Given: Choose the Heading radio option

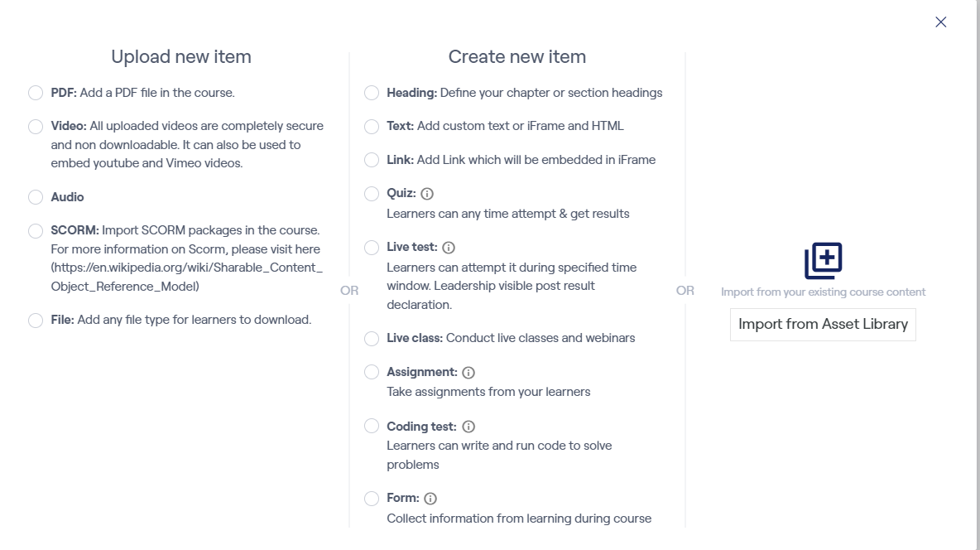Looking at the screenshot, I should point(372,93).
